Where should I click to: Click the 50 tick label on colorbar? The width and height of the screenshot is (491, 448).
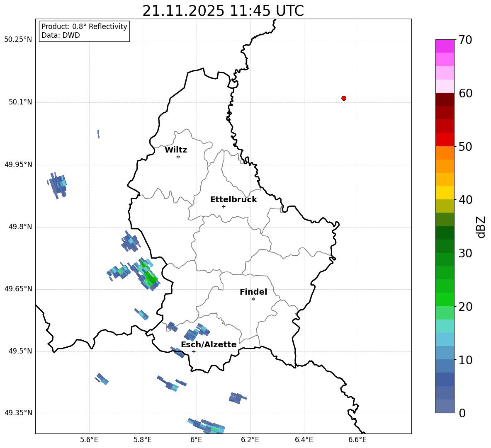tap(465, 146)
